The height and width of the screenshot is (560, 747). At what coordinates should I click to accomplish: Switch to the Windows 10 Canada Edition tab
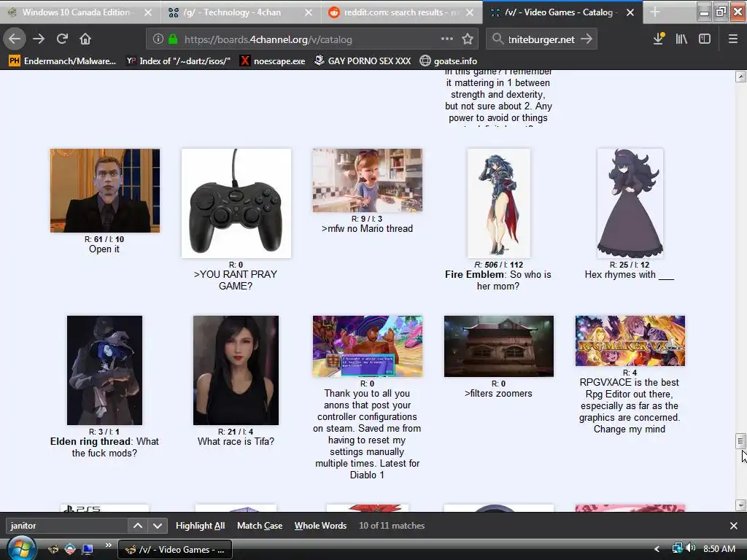76,12
